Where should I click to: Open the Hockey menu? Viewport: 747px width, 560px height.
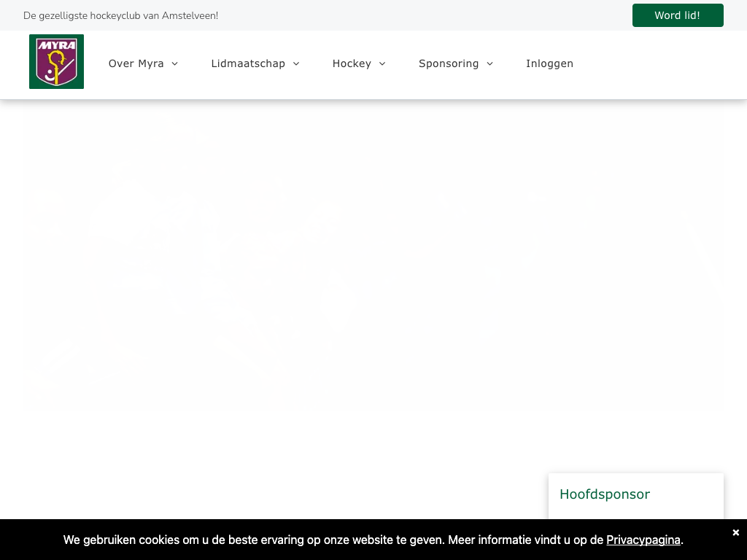(x=352, y=63)
